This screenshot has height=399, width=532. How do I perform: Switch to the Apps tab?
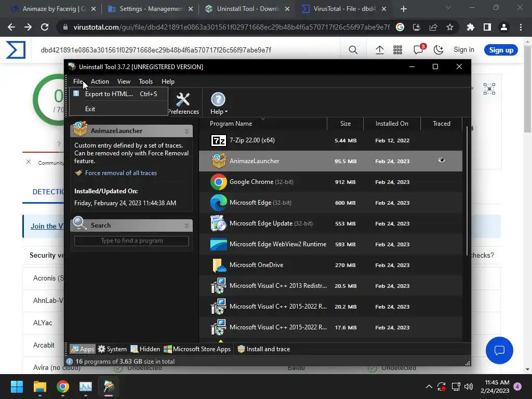click(83, 349)
